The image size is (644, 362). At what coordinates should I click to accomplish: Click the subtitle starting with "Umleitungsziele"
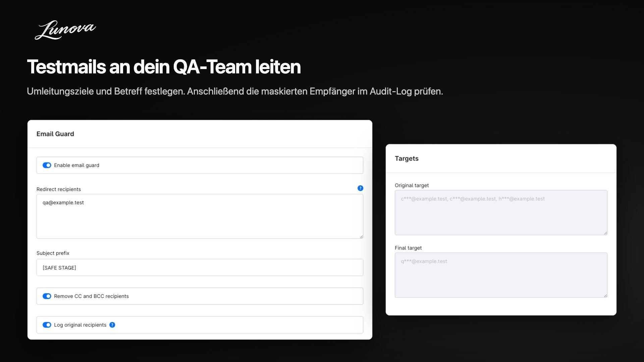(235, 91)
